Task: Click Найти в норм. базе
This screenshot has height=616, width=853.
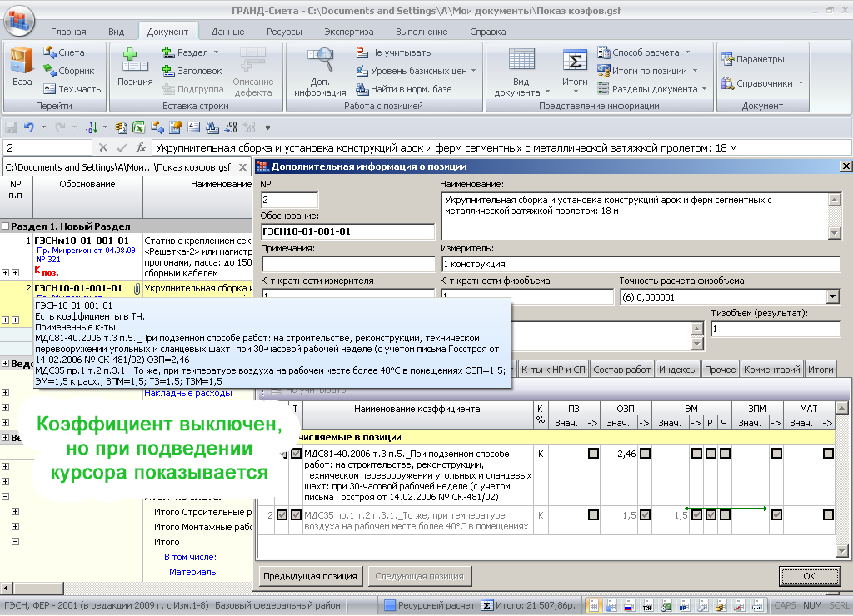Action: [x=404, y=88]
